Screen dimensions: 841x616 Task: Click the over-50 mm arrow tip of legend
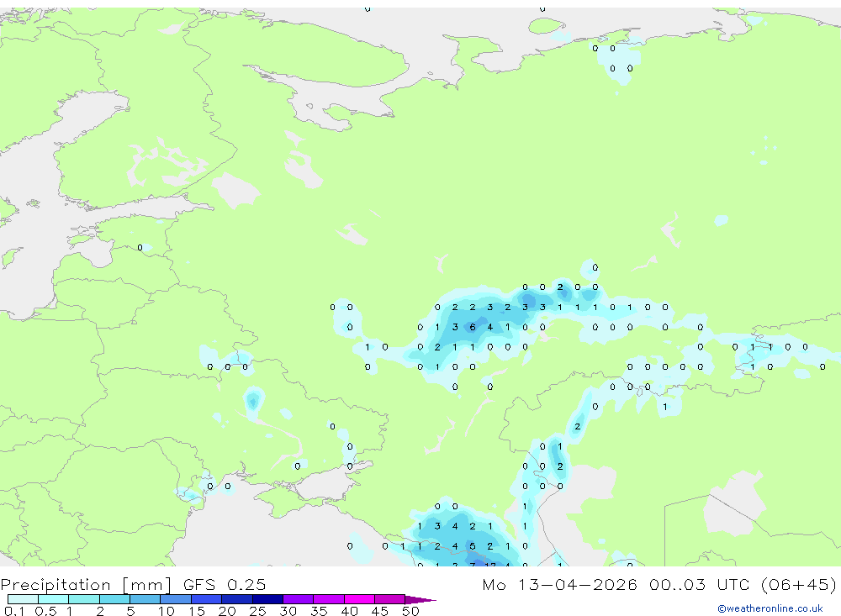(420, 600)
